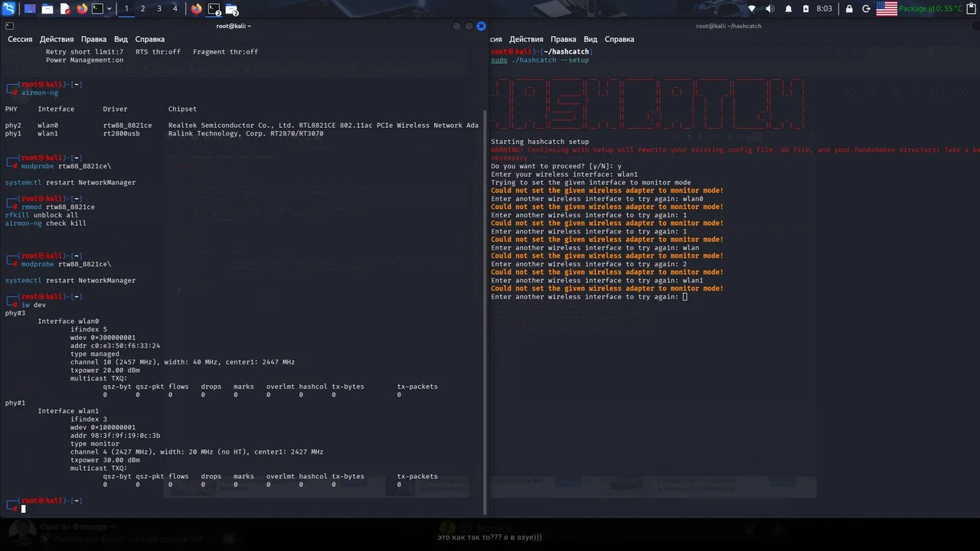This screenshot has height=551, width=980.
Task: Open the Справка menu in right terminal
Action: pyautogui.click(x=619, y=39)
